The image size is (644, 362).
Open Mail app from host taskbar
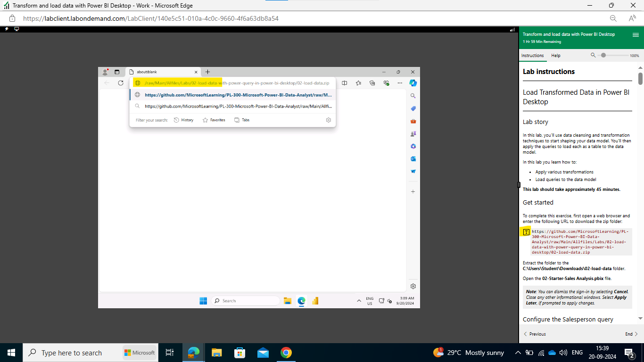[263, 353]
